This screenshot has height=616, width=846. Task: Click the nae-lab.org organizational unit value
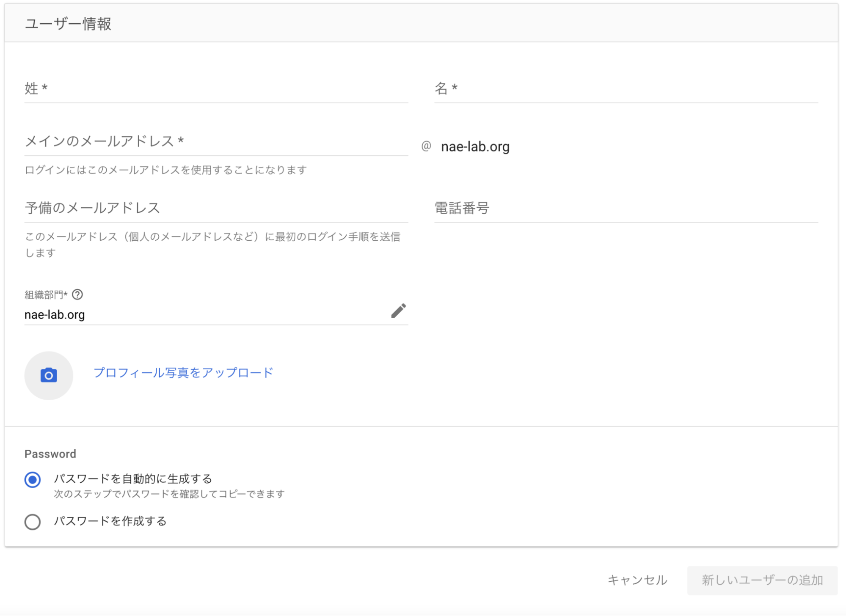coord(55,315)
